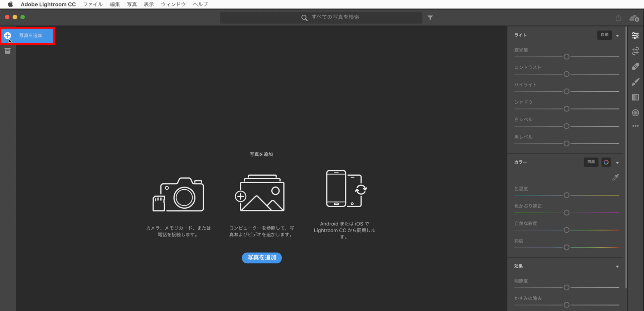The image size is (644, 311).
Task: Click the ハイライト slider handle
Action: pos(566,92)
